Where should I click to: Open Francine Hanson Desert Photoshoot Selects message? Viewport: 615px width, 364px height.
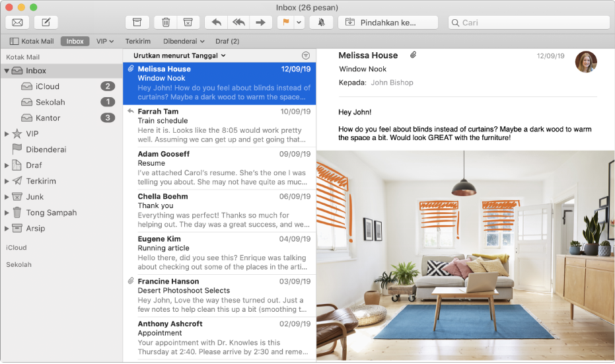[x=219, y=295]
